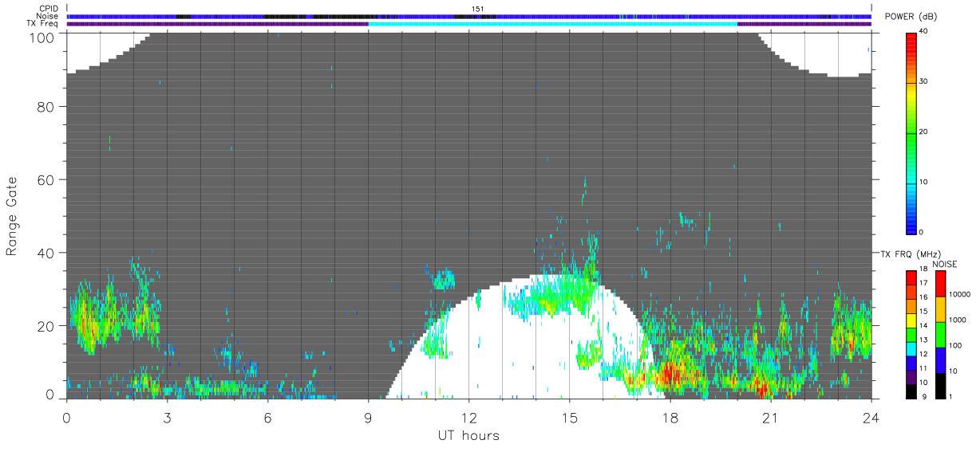Click the 30 tick label on POWER scale
This screenshot has width=980, height=452.
tap(924, 81)
